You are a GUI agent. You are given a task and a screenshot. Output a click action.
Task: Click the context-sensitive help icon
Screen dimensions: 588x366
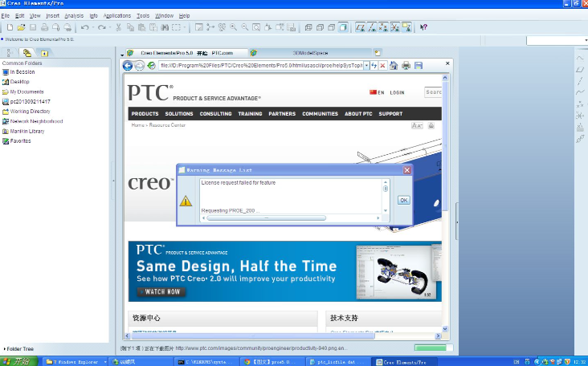coord(424,27)
